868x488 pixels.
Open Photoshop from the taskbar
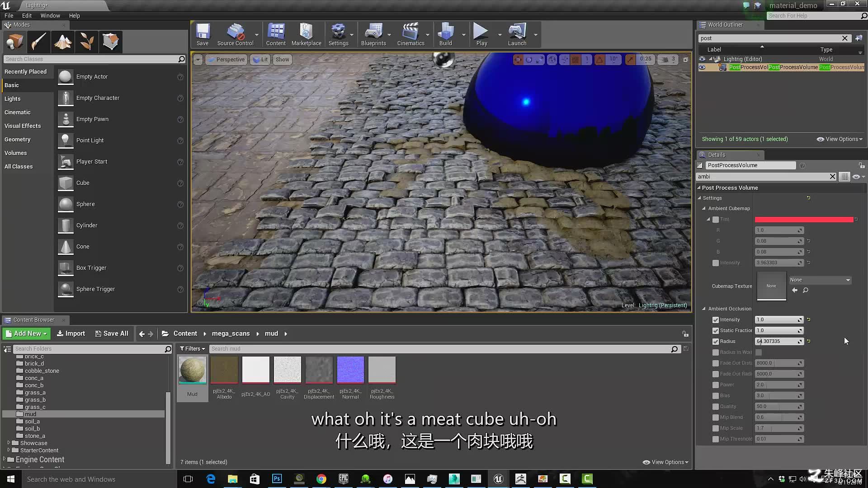click(x=277, y=479)
